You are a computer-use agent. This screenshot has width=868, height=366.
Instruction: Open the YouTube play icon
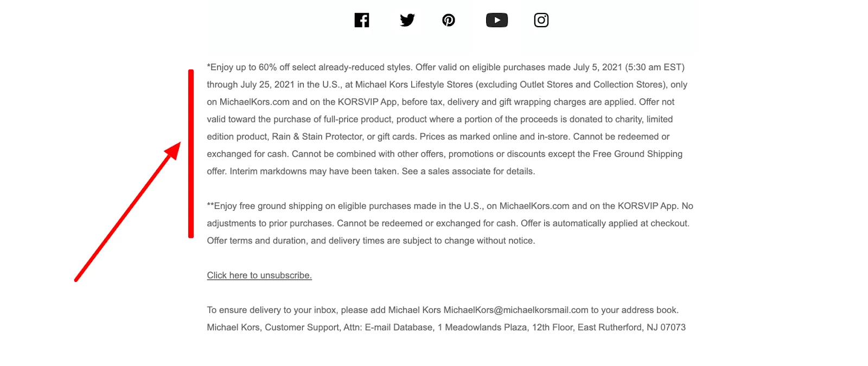coord(497,20)
